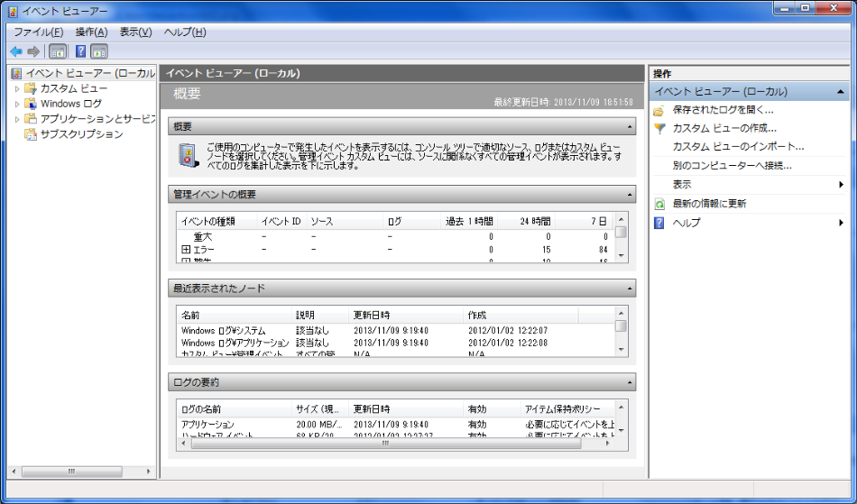Viewport: 857px width, 504px height.
Task: Click down arrow in recent nodes scrollbar
Action: pos(621,350)
